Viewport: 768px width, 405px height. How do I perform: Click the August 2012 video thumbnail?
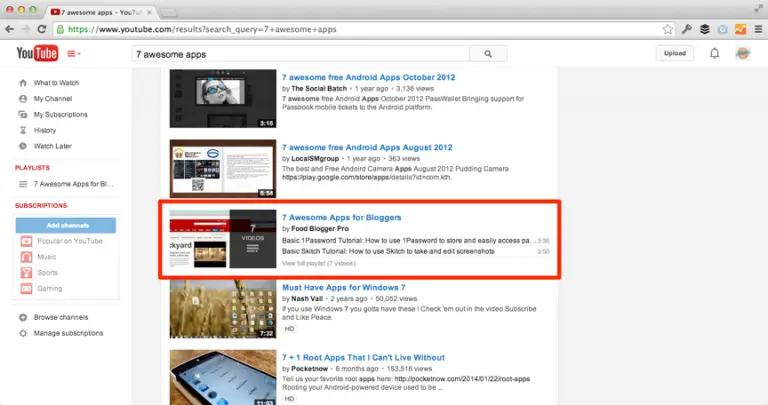click(223, 168)
